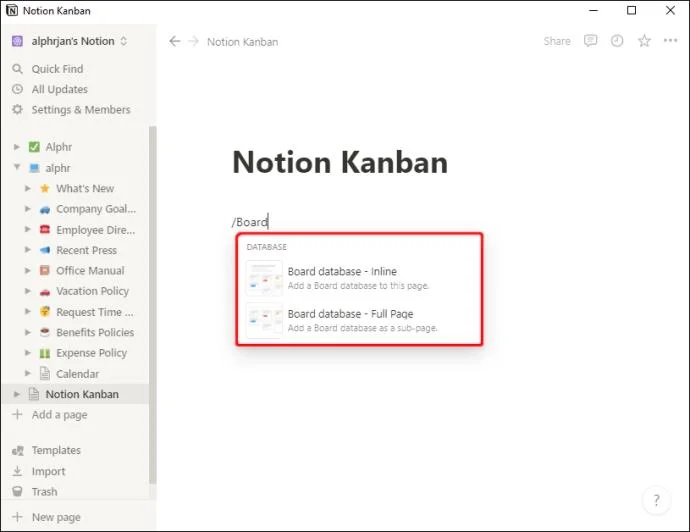690x532 pixels.
Task: Click the star icon for What's New
Action: point(45,188)
